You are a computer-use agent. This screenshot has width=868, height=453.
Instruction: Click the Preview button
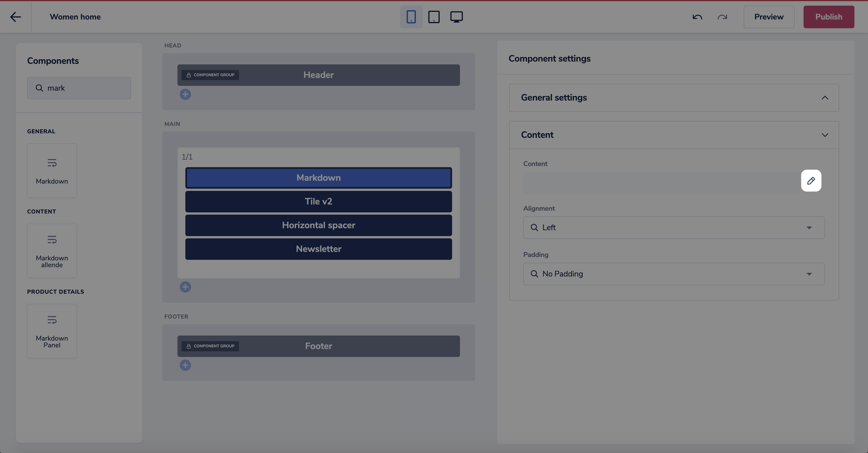769,17
